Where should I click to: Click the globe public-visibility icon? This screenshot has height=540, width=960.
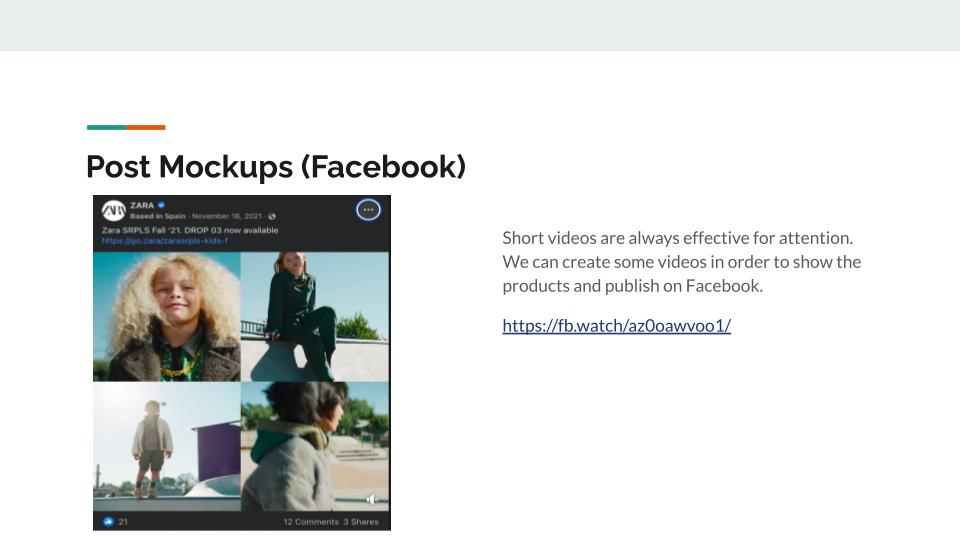(x=272, y=216)
